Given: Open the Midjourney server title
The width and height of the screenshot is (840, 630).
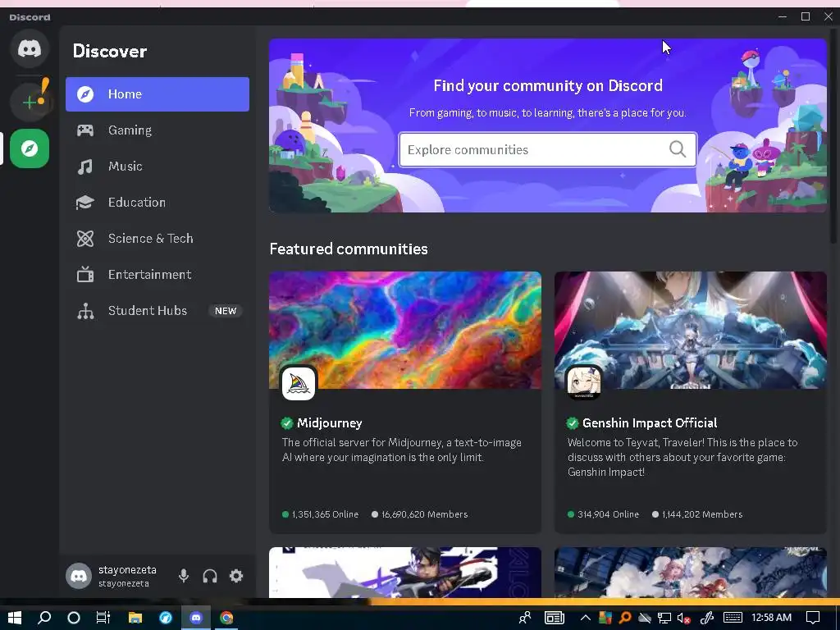Looking at the screenshot, I should [330, 423].
